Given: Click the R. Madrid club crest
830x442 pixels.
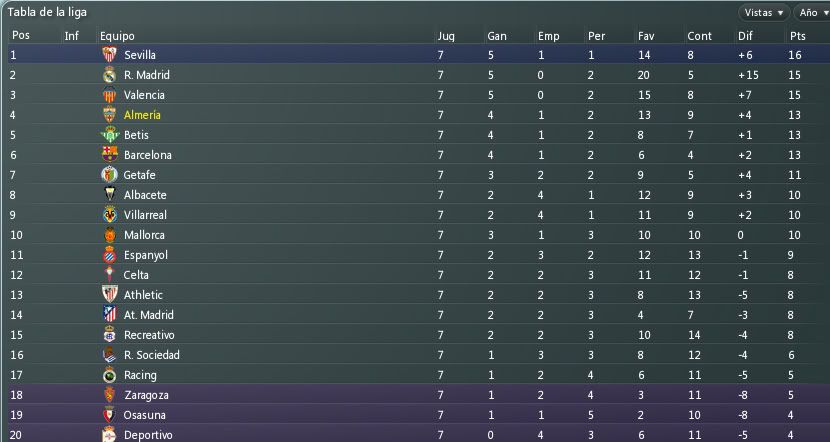Looking at the screenshot, I should 110,75.
